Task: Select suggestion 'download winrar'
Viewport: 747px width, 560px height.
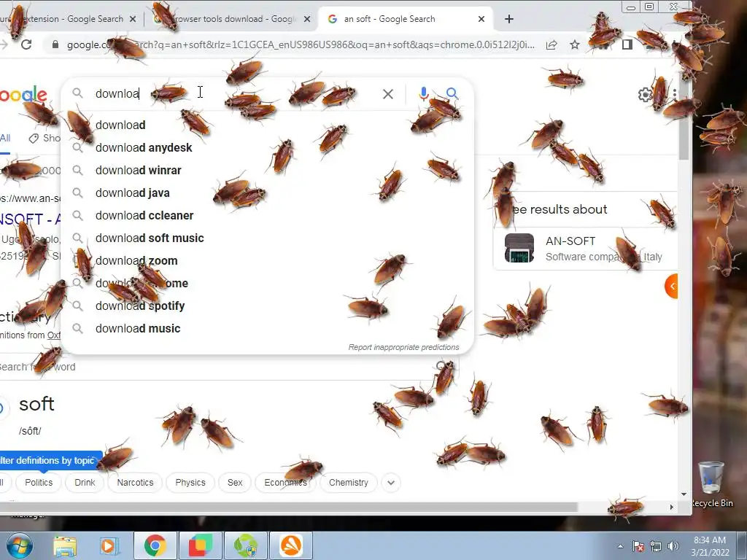Action: tap(267, 170)
